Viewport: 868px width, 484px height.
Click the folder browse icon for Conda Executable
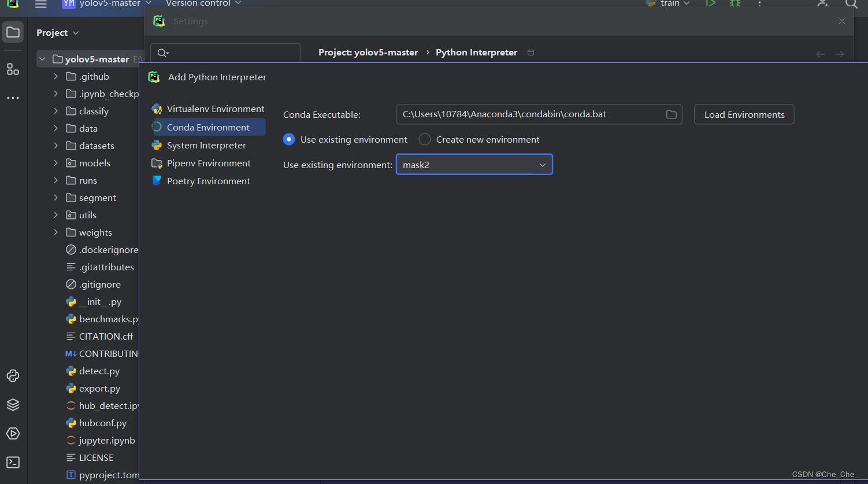pyautogui.click(x=671, y=114)
